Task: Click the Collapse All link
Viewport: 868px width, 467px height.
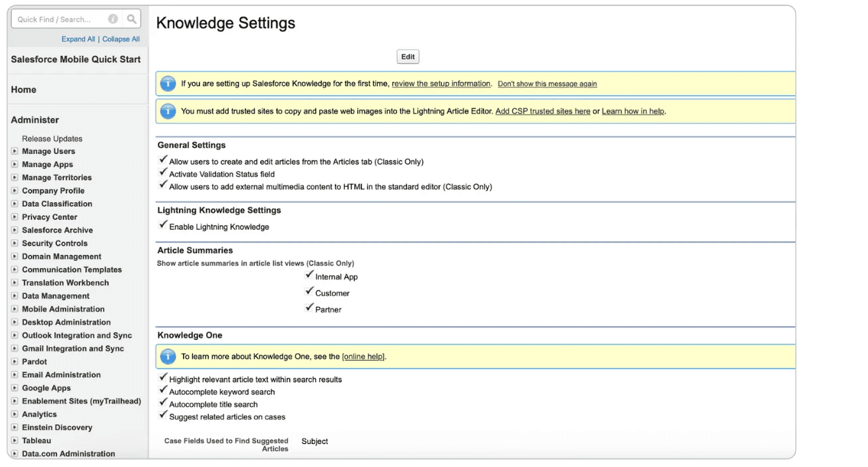Action: pyautogui.click(x=121, y=39)
